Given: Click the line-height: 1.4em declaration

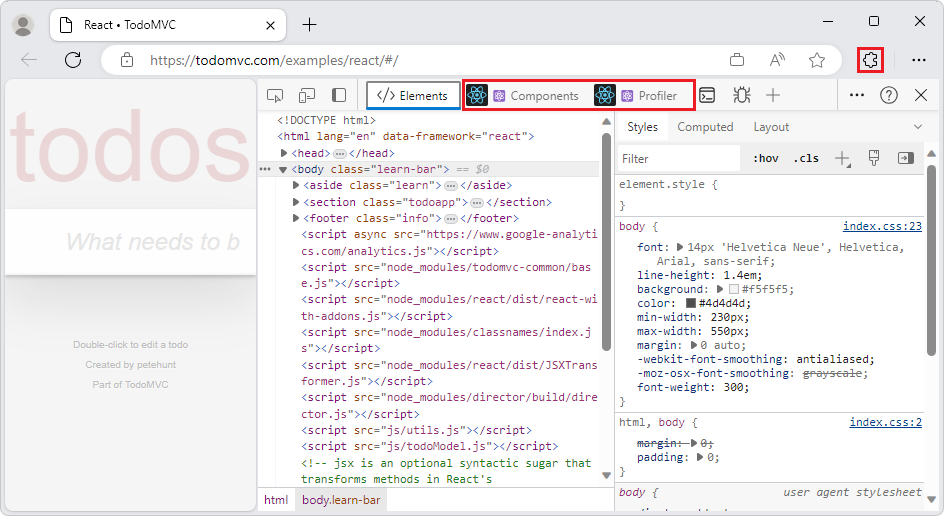Looking at the screenshot, I should coord(700,275).
